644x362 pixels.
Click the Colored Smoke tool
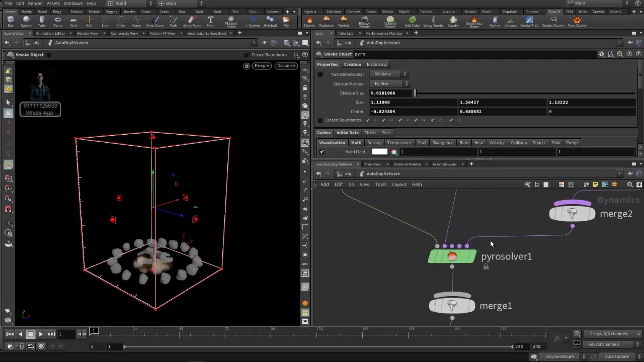pyautogui.click(x=390, y=22)
